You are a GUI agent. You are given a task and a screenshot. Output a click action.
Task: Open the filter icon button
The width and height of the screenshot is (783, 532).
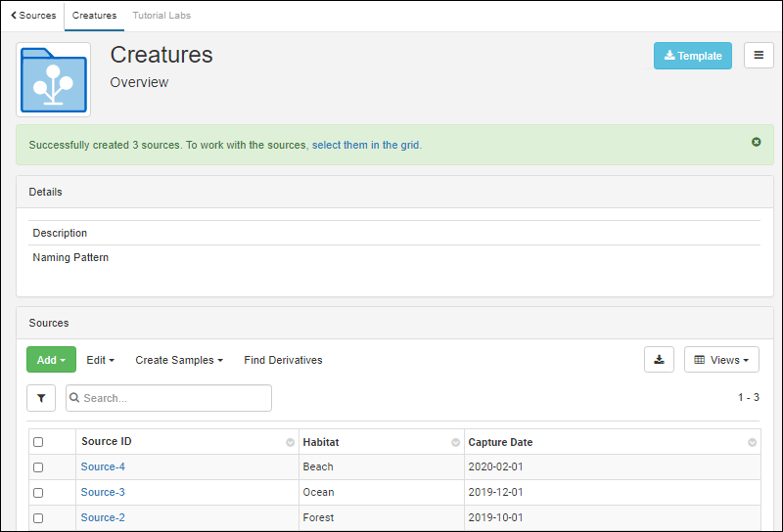pyautogui.click(x=41, y=398)
